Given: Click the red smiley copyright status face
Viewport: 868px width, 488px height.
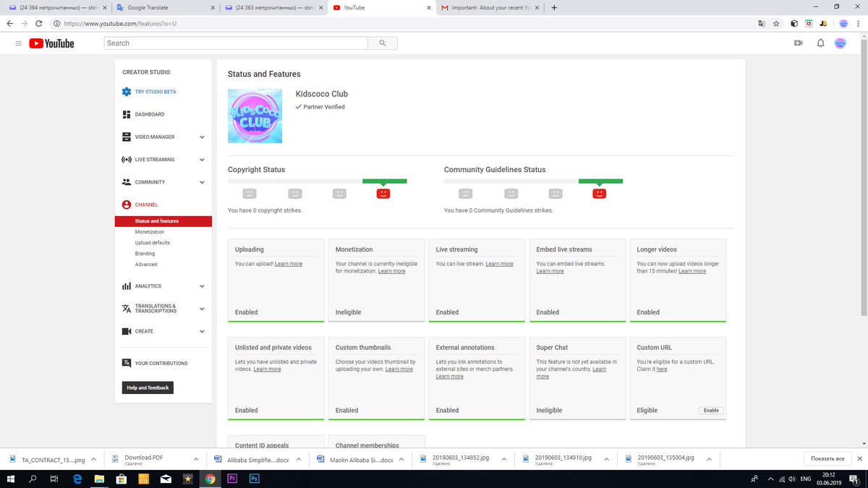Looking at the screenshot, I should (x=383, y=193).
